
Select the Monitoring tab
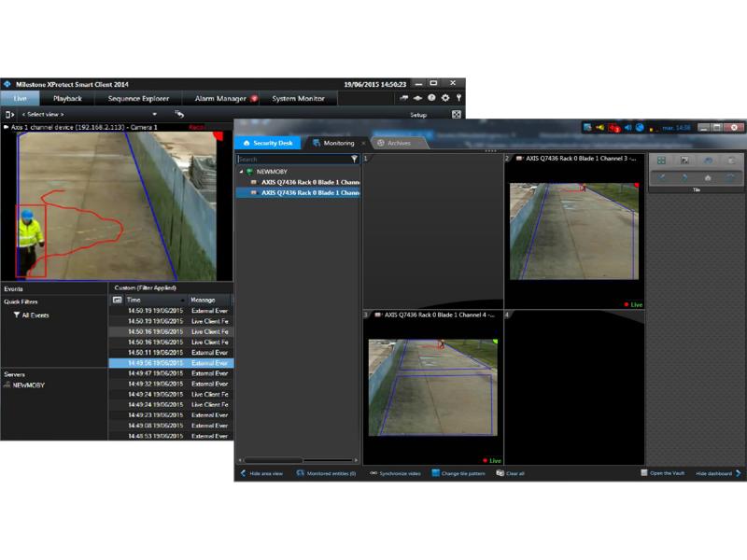point(339,143)
